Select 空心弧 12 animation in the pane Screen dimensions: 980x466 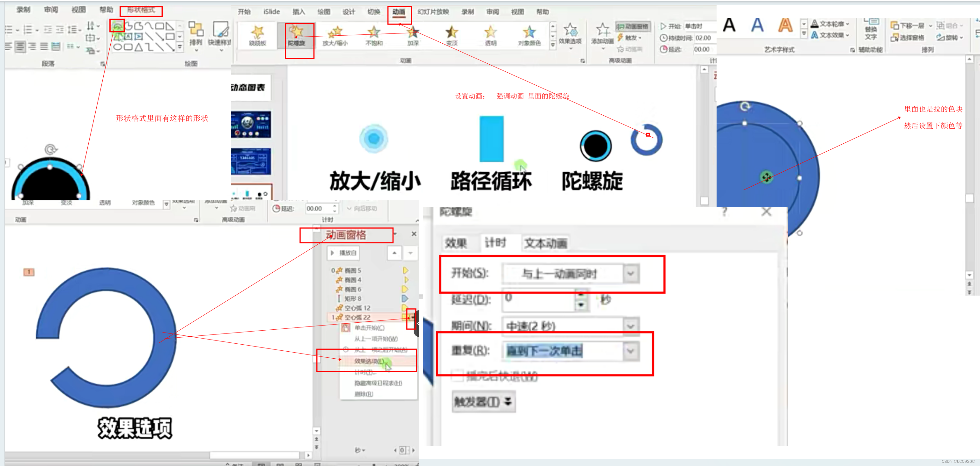pyautogui.click(x=357, y=308)
